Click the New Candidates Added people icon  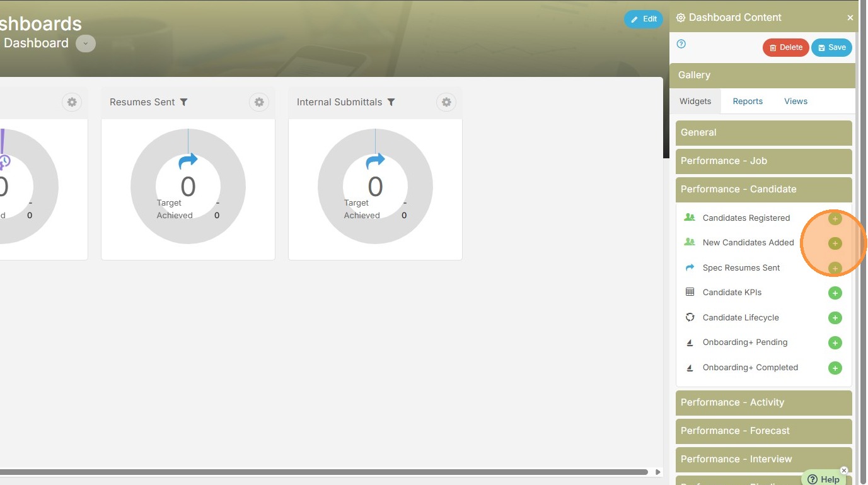pyautogui.click(x=690, y=242)
